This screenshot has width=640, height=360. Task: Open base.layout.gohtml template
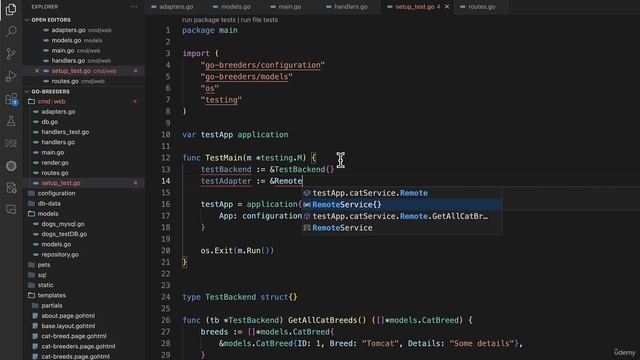tap(68, 326)
